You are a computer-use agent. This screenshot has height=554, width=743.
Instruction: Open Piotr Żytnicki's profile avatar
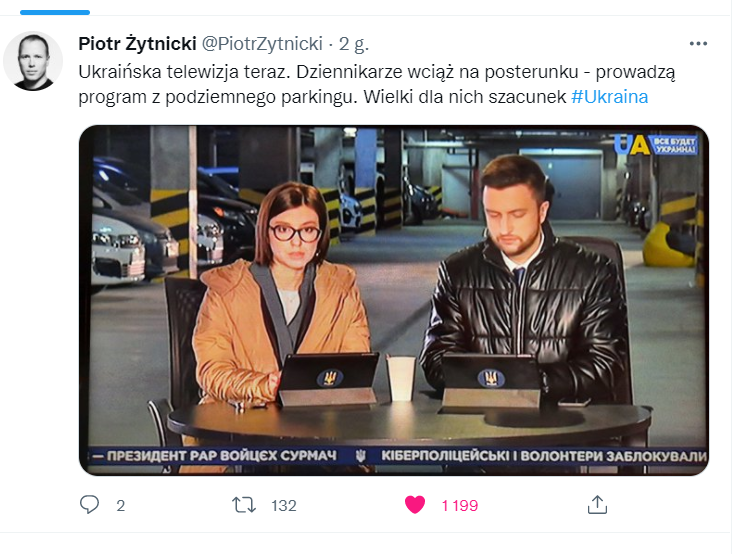pos(33,62)
